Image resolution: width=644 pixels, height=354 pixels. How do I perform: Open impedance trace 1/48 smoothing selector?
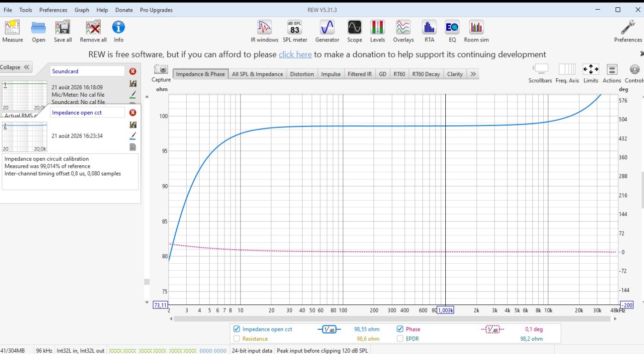coord(329,329)
